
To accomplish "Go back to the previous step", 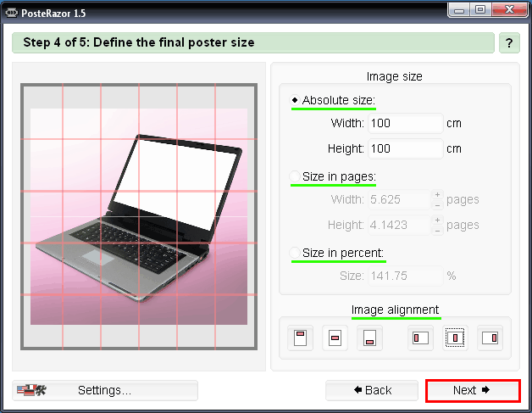I will coord(372,390).
